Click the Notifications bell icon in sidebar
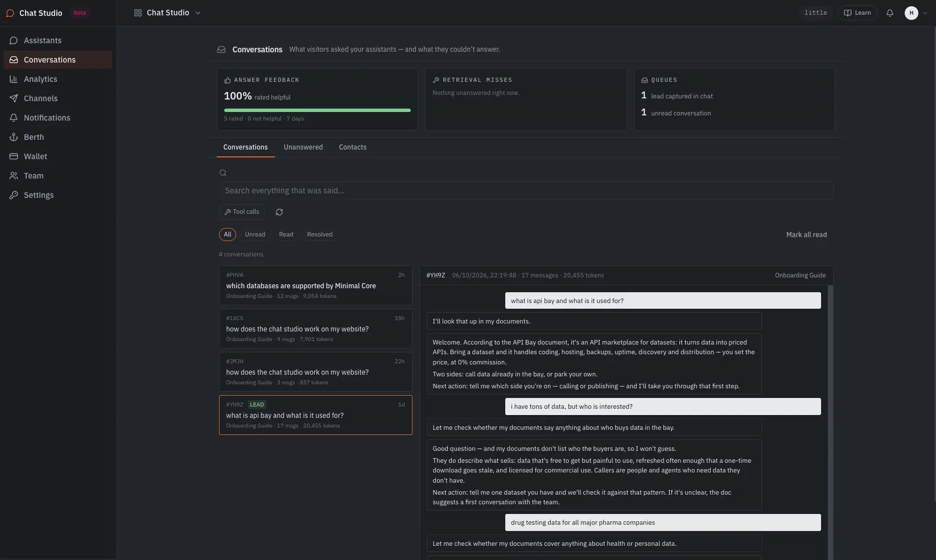This screenshot has width=936, height=560. (14, 118)
